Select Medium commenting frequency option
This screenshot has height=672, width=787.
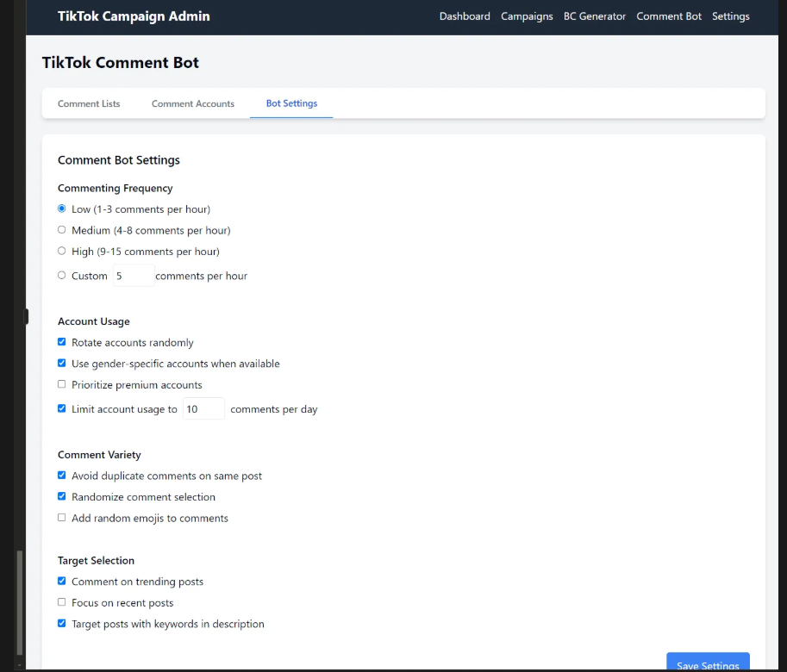tap(62, 230)
